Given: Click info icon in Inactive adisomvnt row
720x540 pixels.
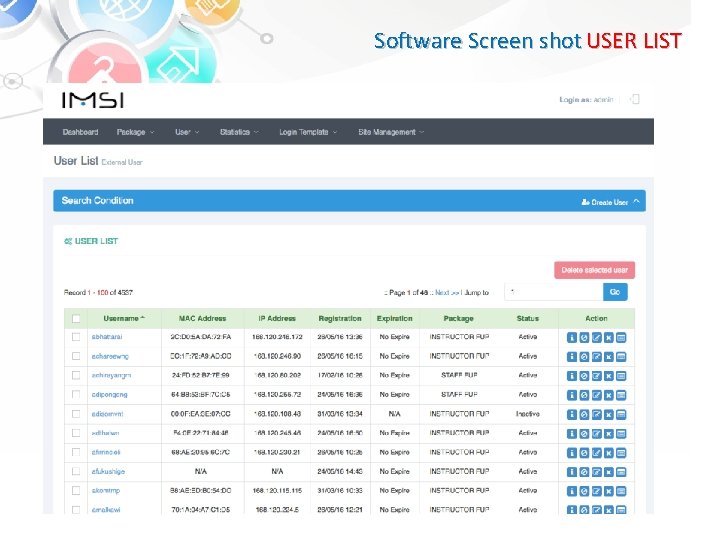Looking at the screenshot, I should click(x=572, y=415).
